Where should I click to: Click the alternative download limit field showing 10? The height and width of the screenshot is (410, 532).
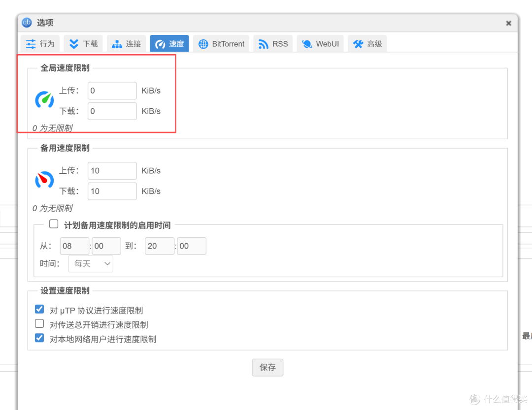[112, 191]
